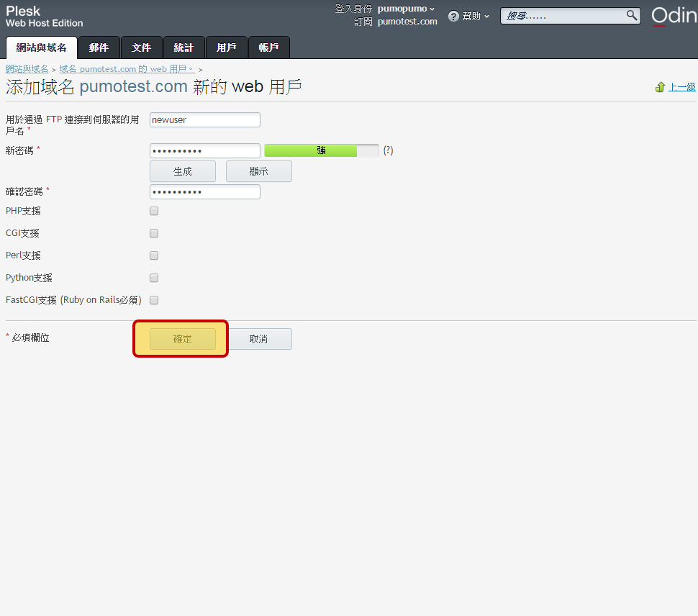Viewport: 698px width, 616px height.
Task: Click the Plesk Web Host Edition logo
Action: click(44, 17)
